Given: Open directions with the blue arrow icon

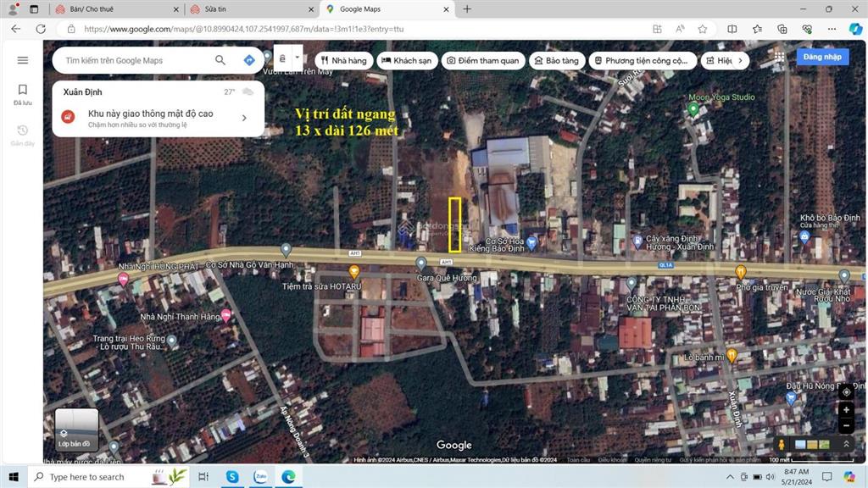Looking at the screenshot, I should (249, 60).
